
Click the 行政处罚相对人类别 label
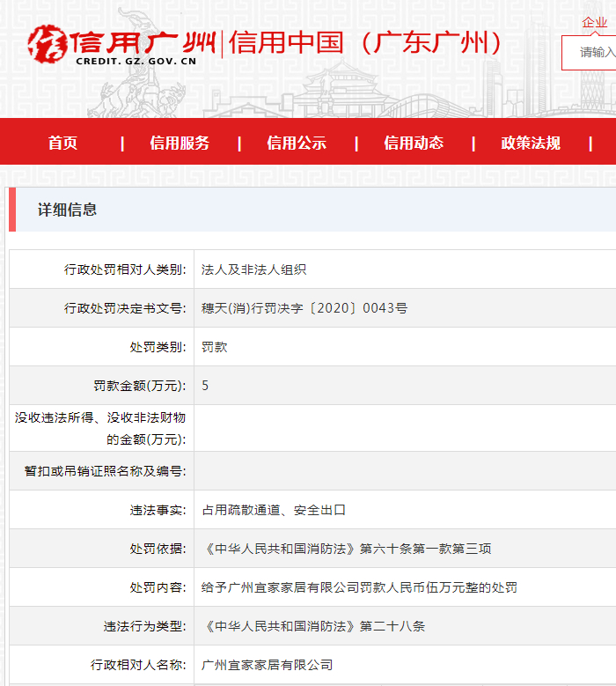[125, 269]
